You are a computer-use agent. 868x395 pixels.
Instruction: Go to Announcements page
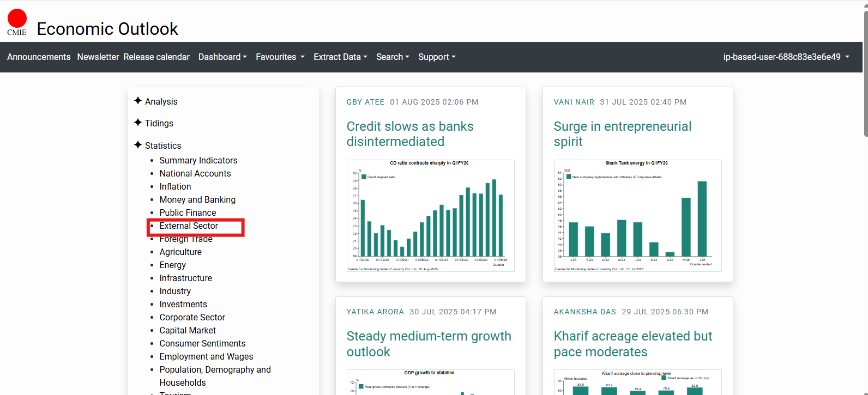point(39,57)
